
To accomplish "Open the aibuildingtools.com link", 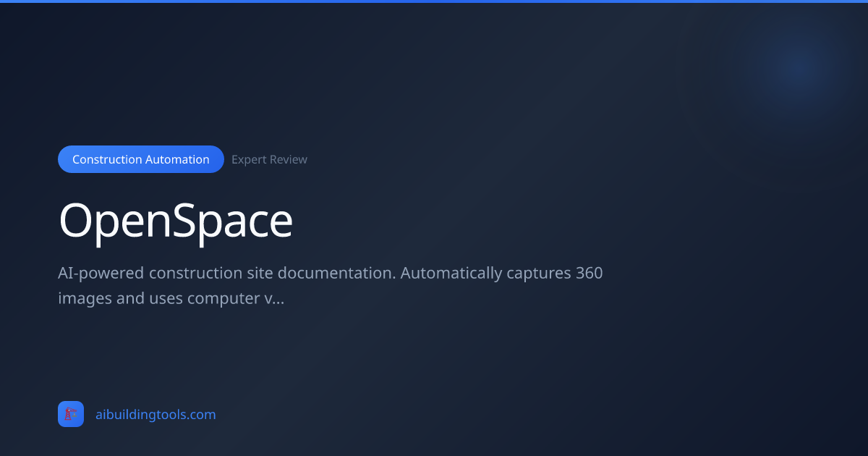I will [x=156, y=415].
